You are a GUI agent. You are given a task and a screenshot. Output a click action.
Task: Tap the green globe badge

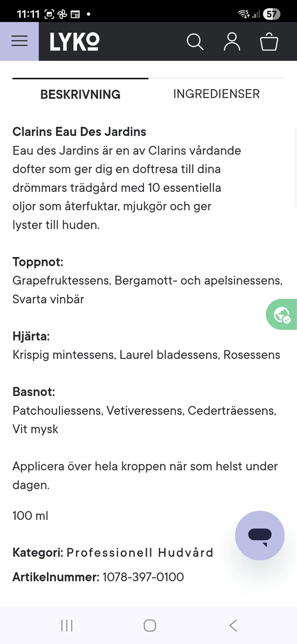point(282,314)
